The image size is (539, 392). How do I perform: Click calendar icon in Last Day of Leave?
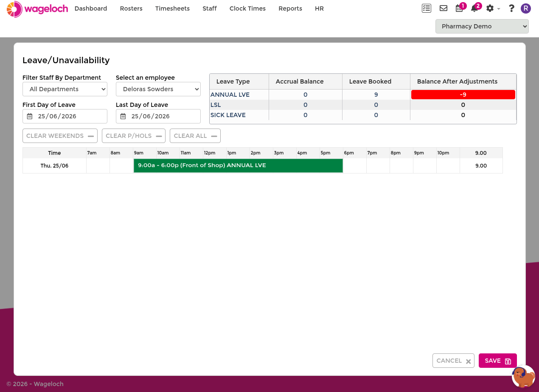point(123,116)
